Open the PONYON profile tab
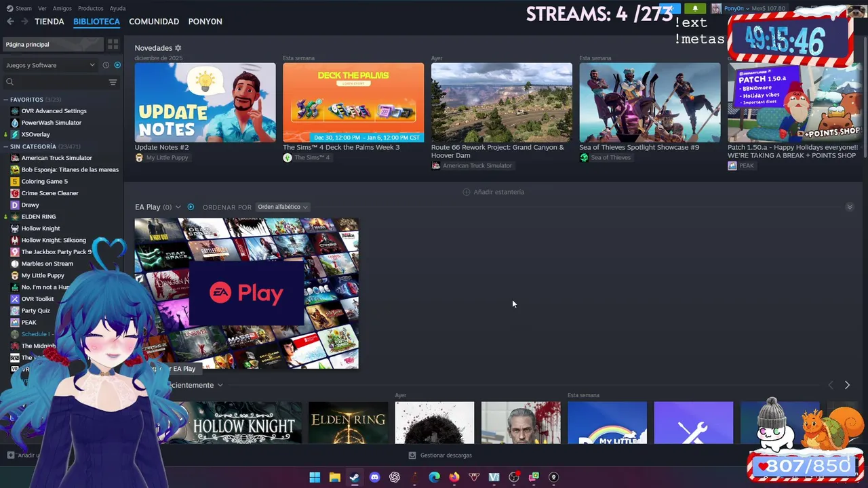 click(205, 22)
